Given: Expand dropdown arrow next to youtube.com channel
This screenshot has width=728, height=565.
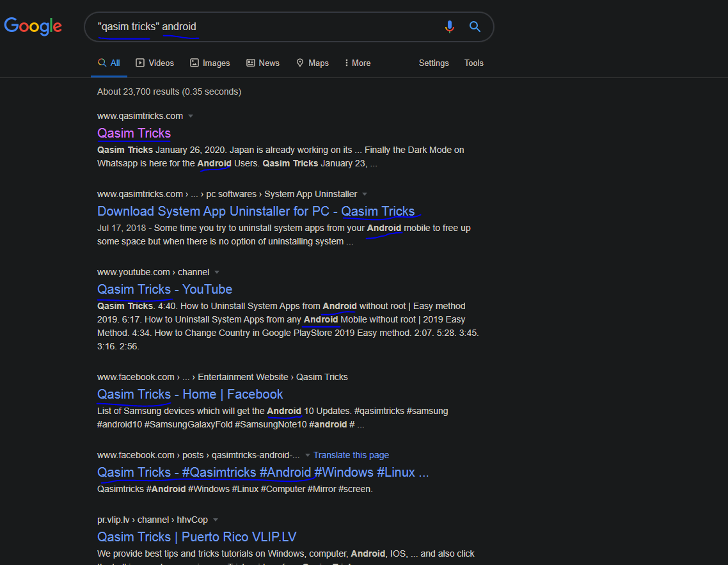Looking at the screenshot, I should [x=217, y=272].
